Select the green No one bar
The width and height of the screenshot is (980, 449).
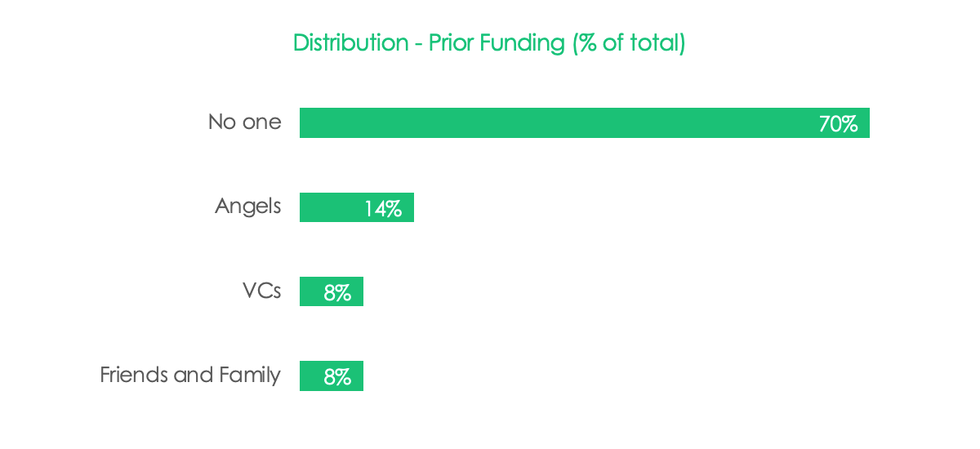coord(585,123)
